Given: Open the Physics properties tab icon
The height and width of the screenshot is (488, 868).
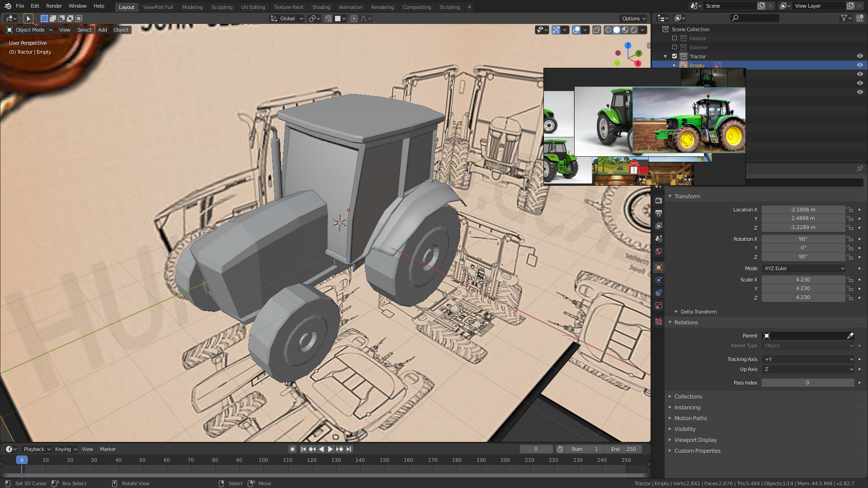Looking at the screenshot, I should click(659, 280).
